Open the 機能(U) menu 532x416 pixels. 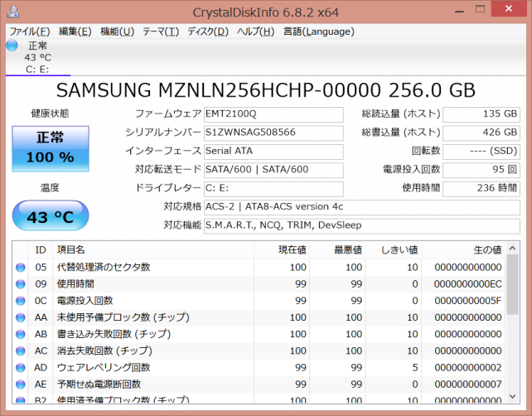tap(118, 31)
